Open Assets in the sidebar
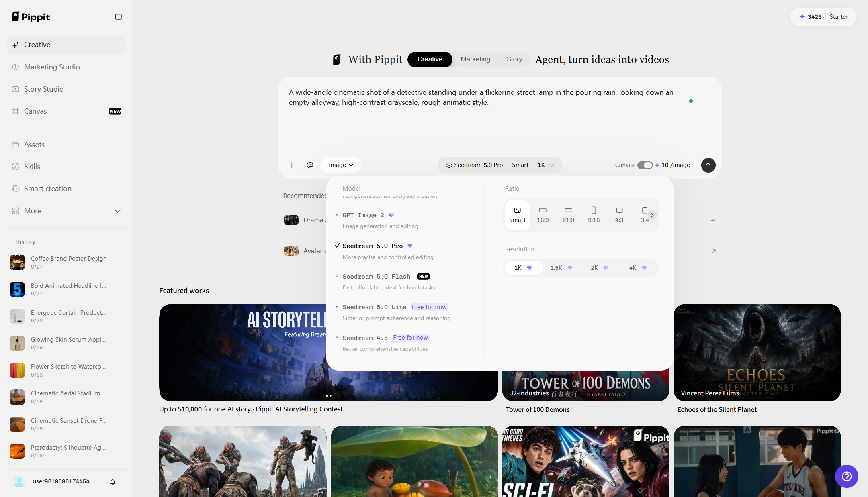868x497 pixels. point(66,145)
